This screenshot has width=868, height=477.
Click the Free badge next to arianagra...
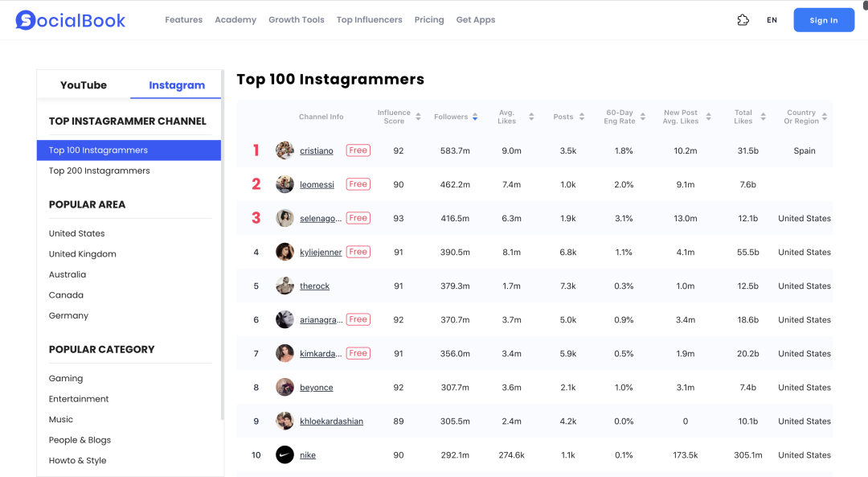point(358,319)
